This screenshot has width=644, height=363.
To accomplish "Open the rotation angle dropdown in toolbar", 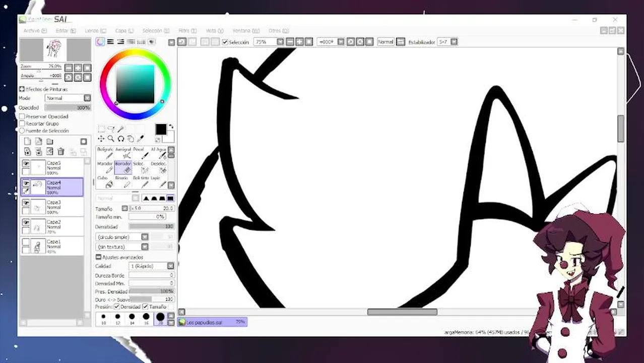I will 341,42.
